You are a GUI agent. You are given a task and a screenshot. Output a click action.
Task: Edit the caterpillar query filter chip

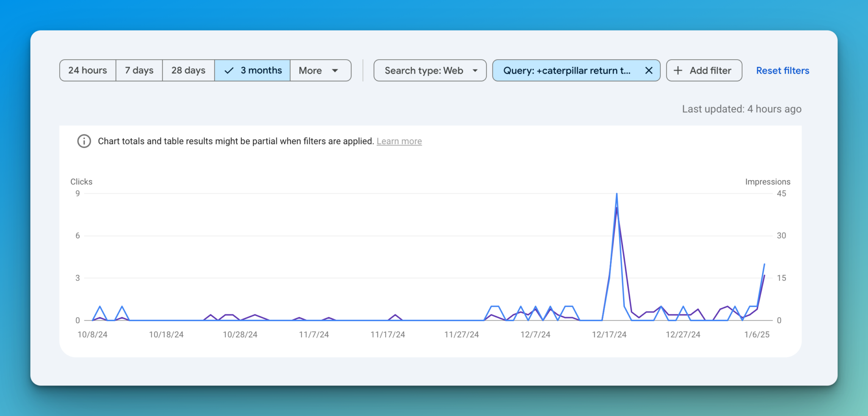pyautogui.click(x=566, y=70)
